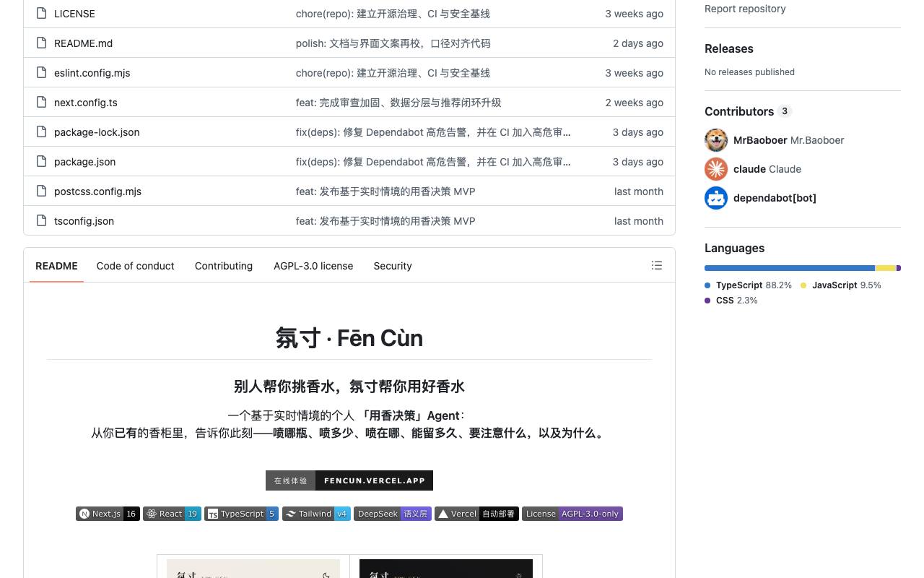Viewport: 924px width, 578px height.
Task: Open package.json commit 'fix(deps)' message
Action: click(433, 162)
